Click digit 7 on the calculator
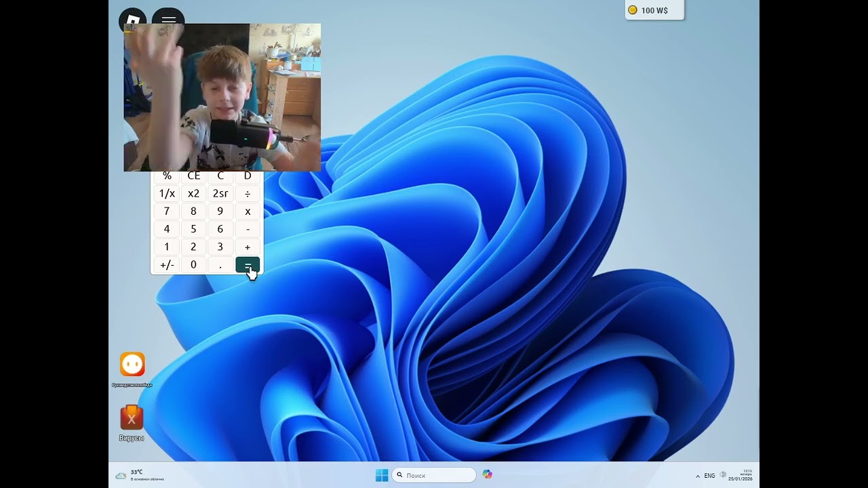The width and height of the screenshot is (868, 488). pos(167,211)
